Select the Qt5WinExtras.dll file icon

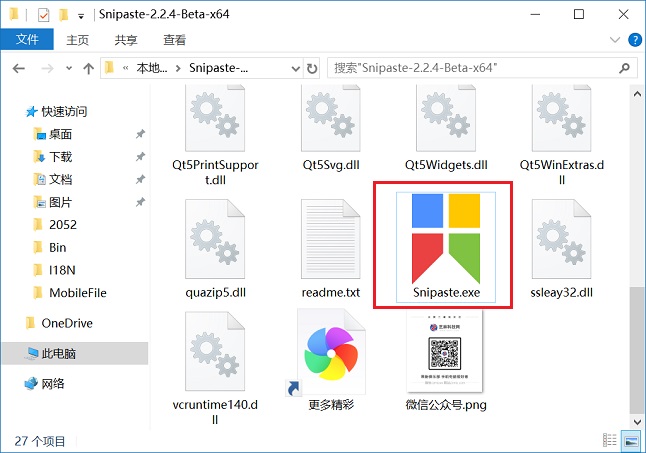tap(561, 118)
